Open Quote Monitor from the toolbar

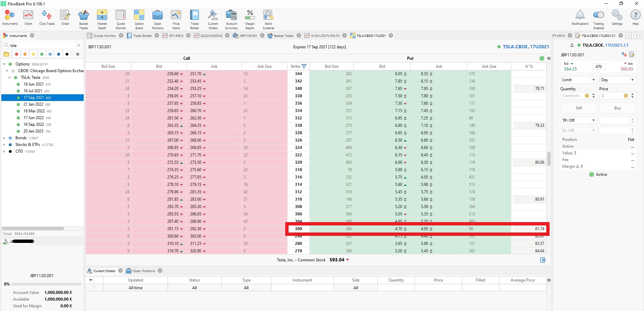click(121, 20)
